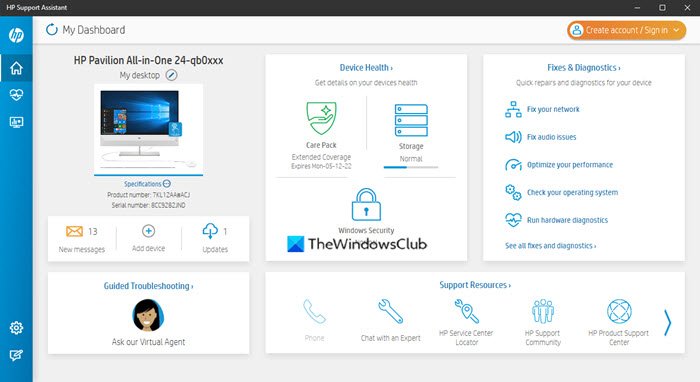Click See all fixes and diagnostics
700x382 pixels.
coord(550,246)
